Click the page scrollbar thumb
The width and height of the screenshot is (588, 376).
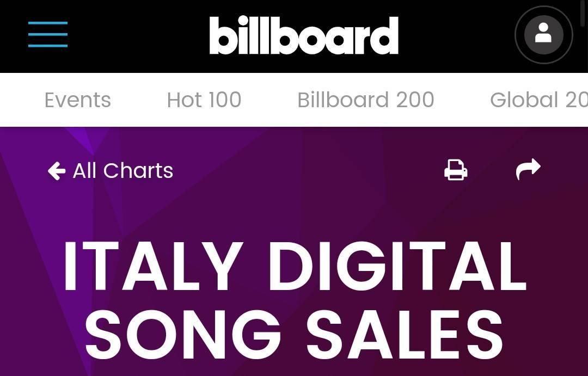click(585, 13)
